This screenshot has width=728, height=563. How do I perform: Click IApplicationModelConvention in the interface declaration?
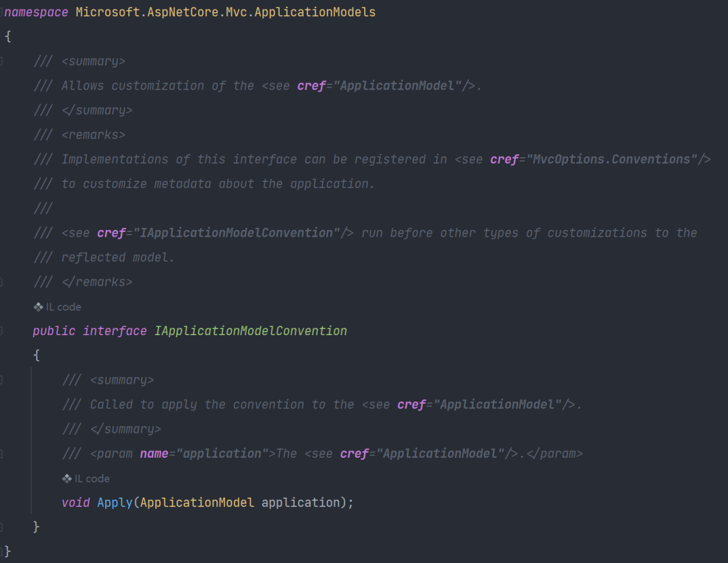[251, 331]
